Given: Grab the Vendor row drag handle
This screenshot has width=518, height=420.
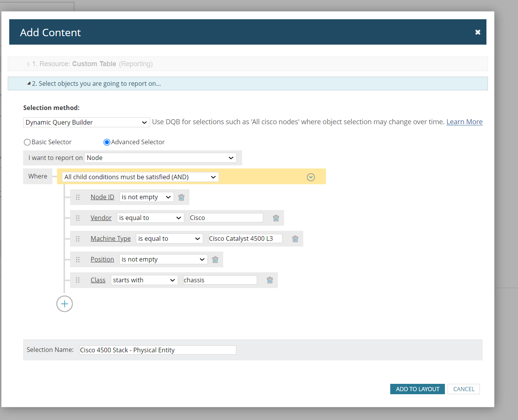Looking at the screenshot, I should pyautogui.click(x=78, y=218).
